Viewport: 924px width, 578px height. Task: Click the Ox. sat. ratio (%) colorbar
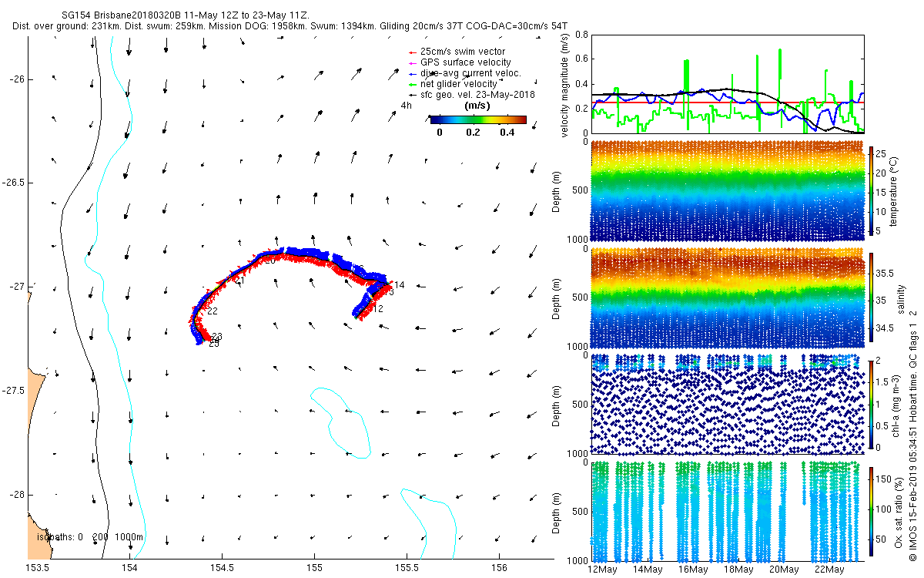tap(872, 511)
